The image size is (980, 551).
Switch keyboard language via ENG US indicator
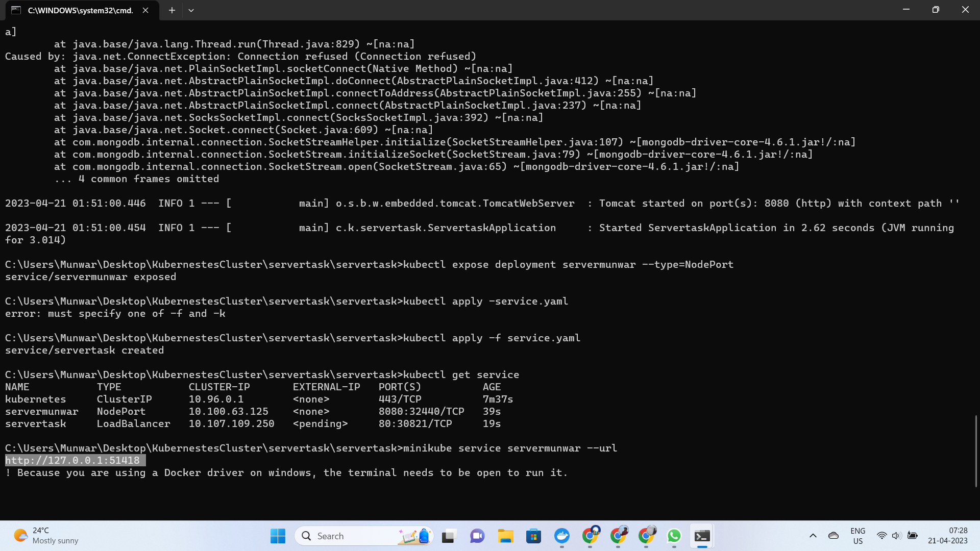[x=858, y=535]
